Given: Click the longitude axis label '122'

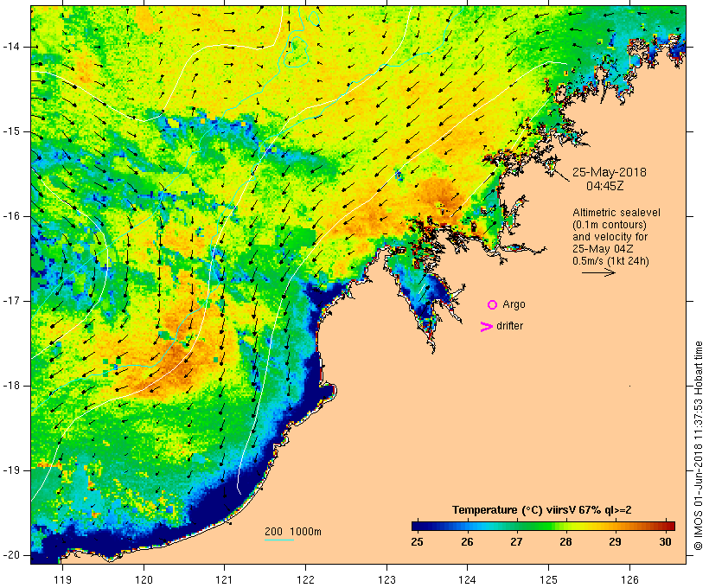Looking at the screenshot, I should coord(306,579).
